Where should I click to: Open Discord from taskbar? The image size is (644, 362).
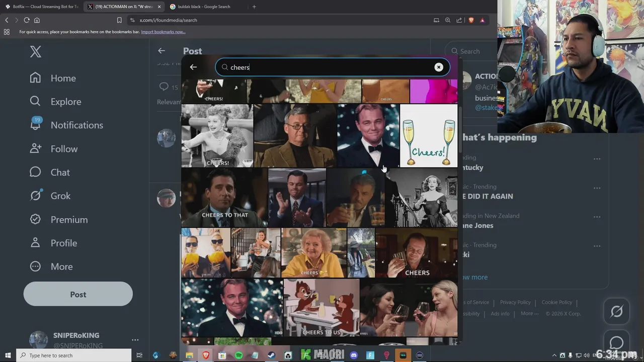pos(354,355)
